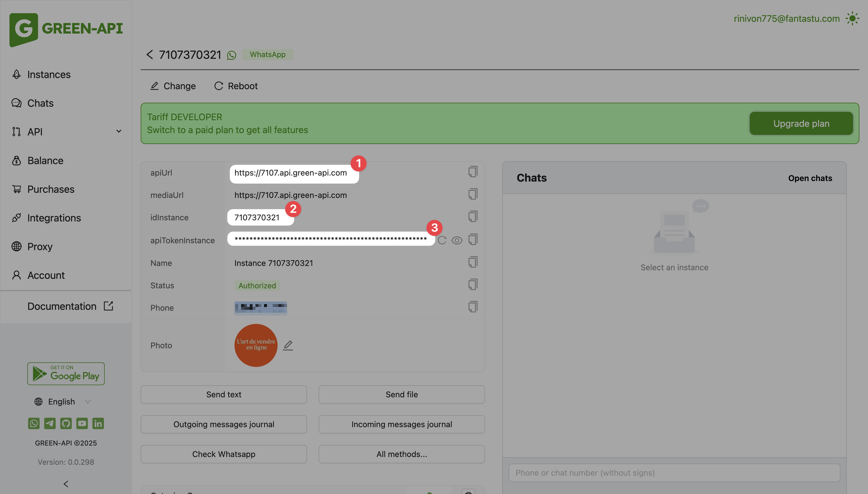Click the instance profile photo thumbnail
Viewport: 868px width, 494px height.
256,345
